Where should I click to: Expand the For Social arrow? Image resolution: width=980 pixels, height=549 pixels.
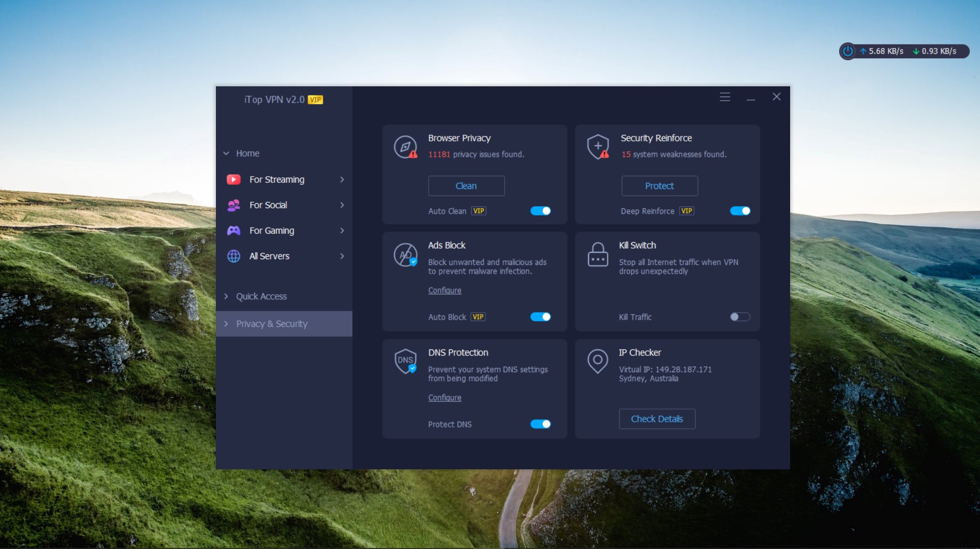tap(342, 205)
